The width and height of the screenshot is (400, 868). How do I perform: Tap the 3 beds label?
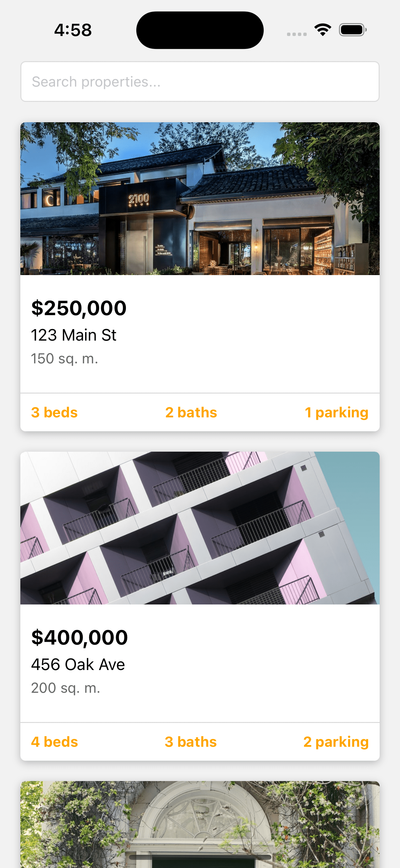pyautogui.click(x=54, y=413)
